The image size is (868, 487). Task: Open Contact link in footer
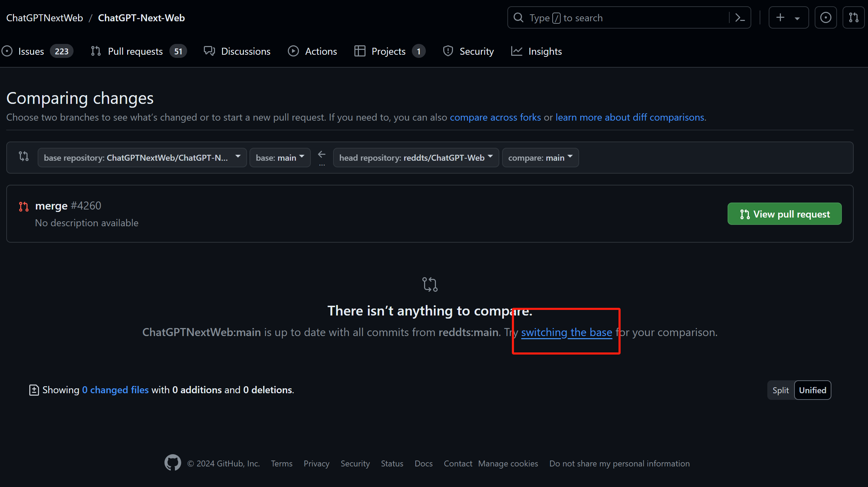(458, 463)
